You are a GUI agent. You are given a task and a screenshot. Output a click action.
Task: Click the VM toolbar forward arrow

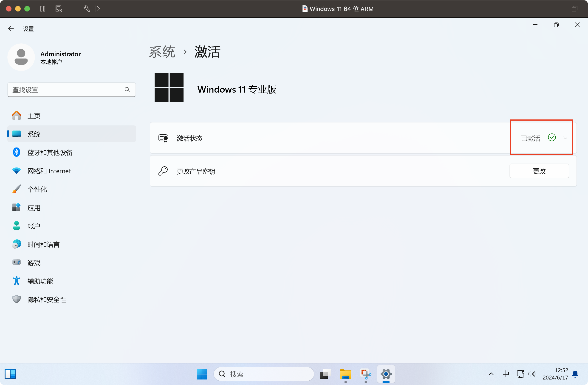click(98, 9)
